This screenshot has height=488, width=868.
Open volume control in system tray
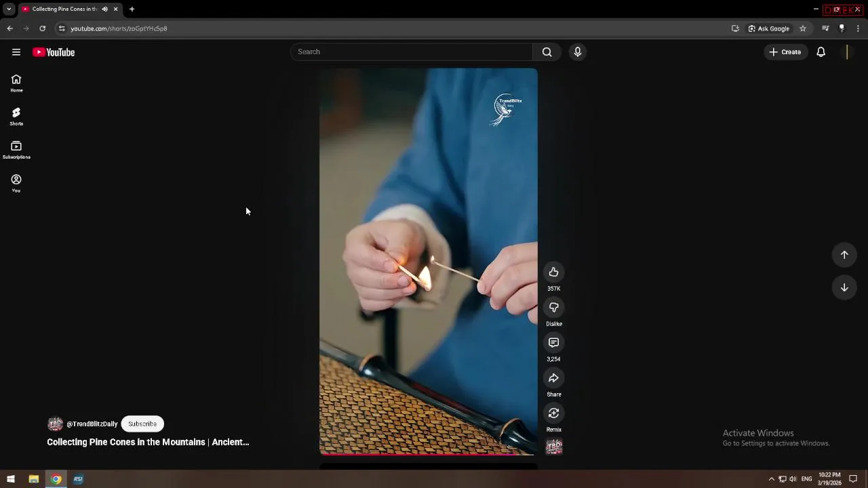point(793,479)
